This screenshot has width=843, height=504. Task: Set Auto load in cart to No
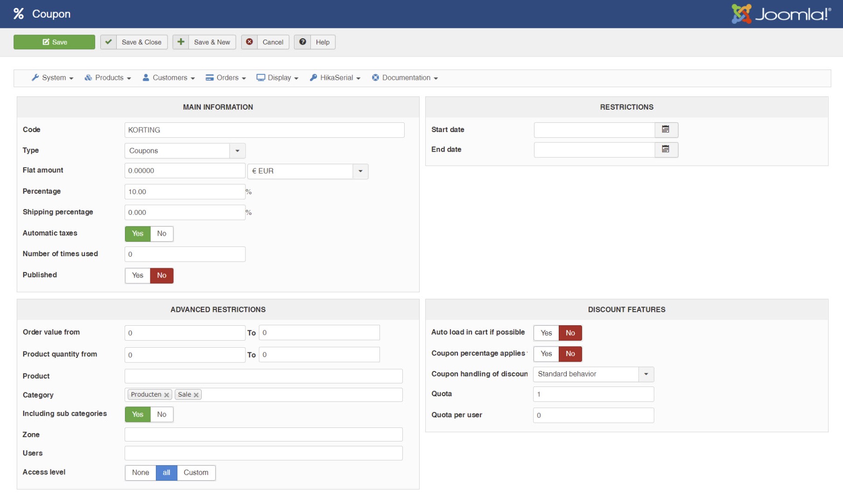point(570,333)
